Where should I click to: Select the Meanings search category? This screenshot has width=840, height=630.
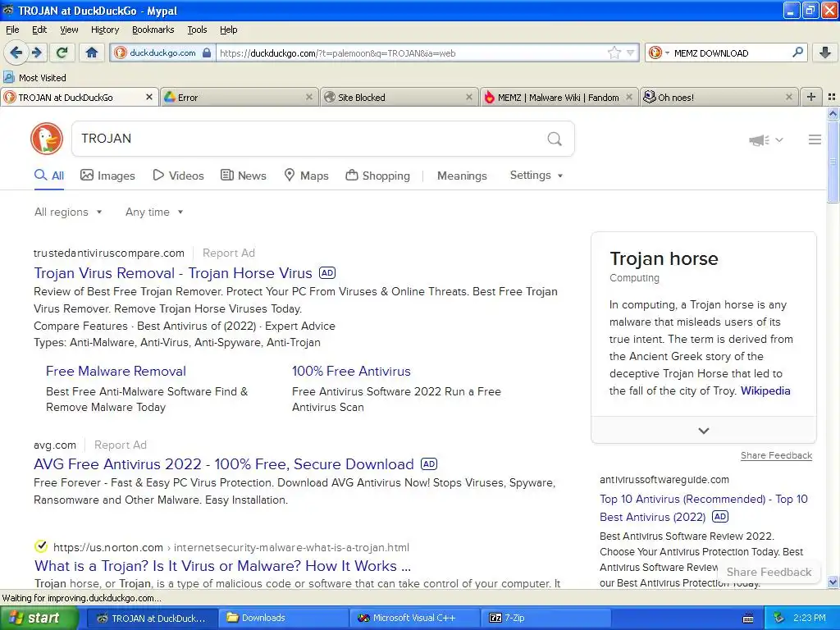point(462,176)
